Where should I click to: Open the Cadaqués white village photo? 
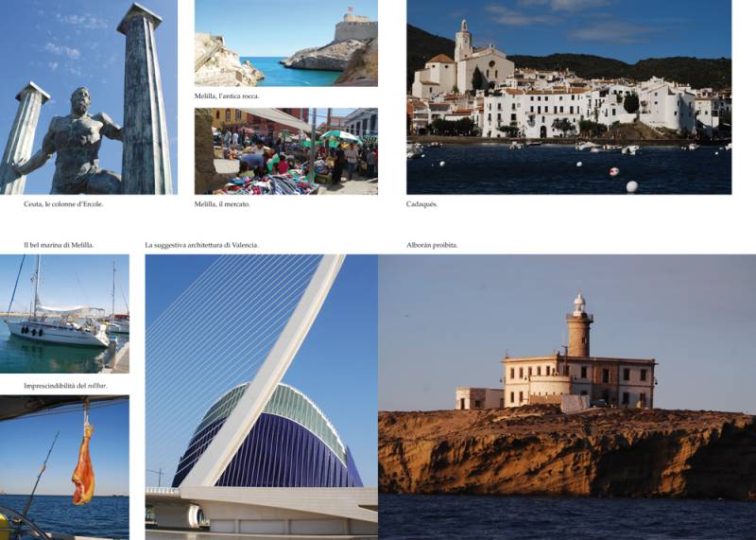coord(568,96)
